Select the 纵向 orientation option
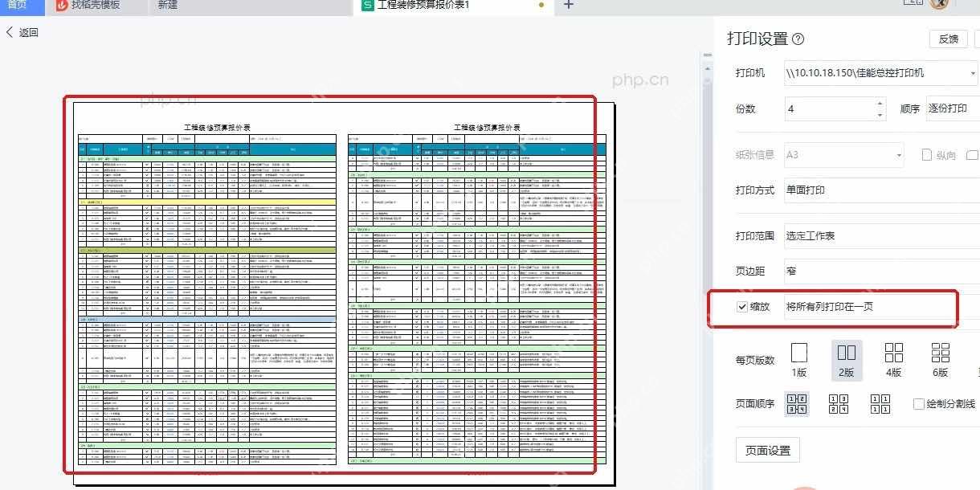The width and height of the screenshot is (980, 490). [x=938, y=155]
